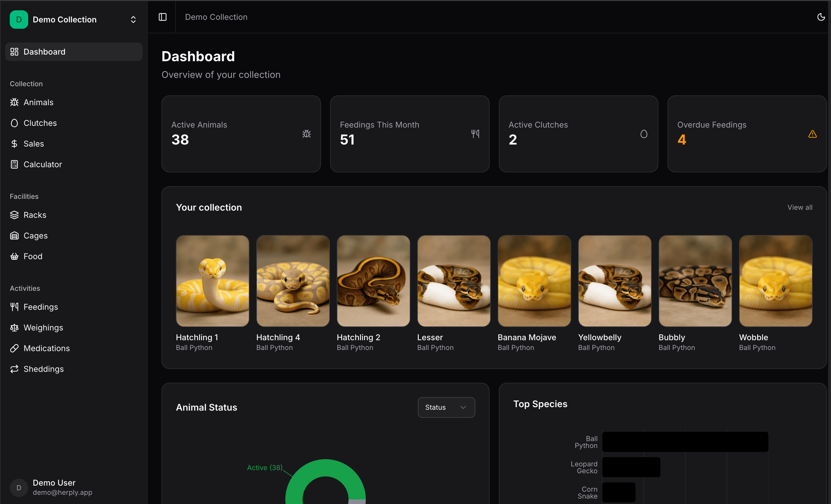Click the Demo User avatar circle
This screenshot has width=831, height=504.
pos(19,487)
